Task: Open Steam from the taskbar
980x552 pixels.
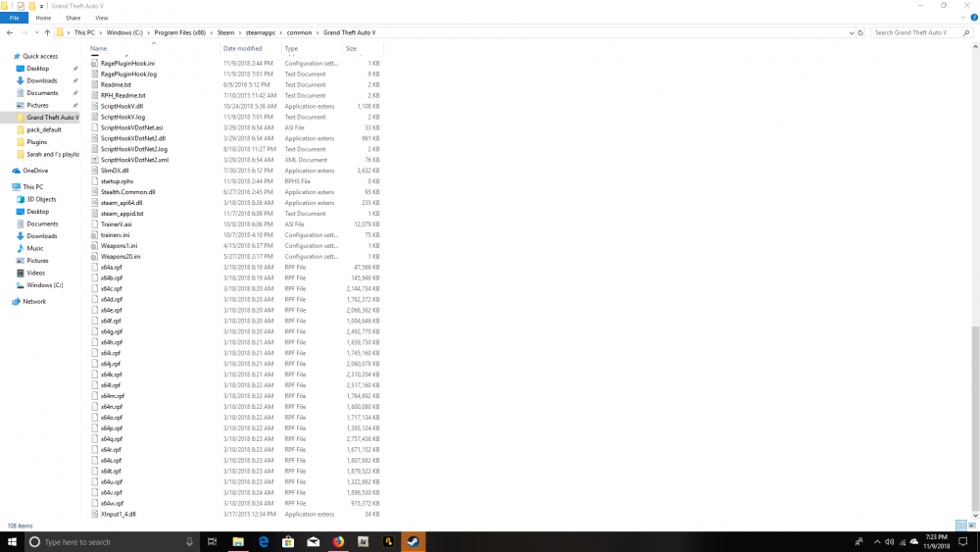Action: pos(414,542)
